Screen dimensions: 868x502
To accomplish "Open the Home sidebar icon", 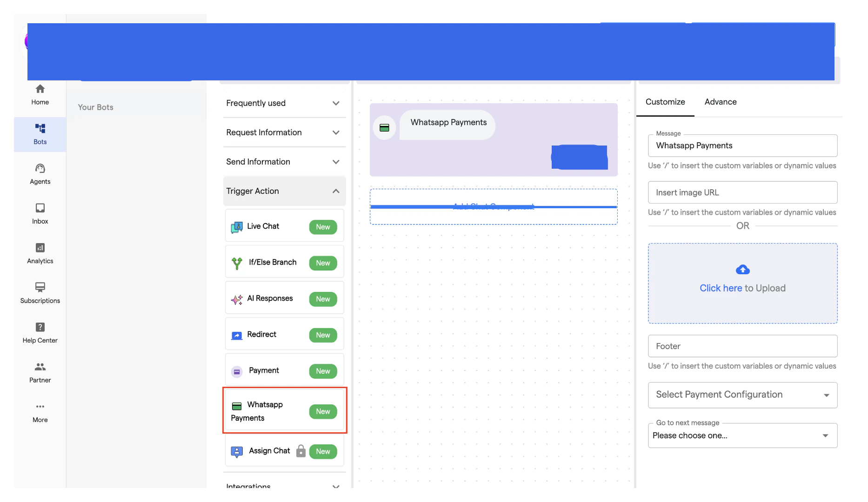I will tap(40, 89).
